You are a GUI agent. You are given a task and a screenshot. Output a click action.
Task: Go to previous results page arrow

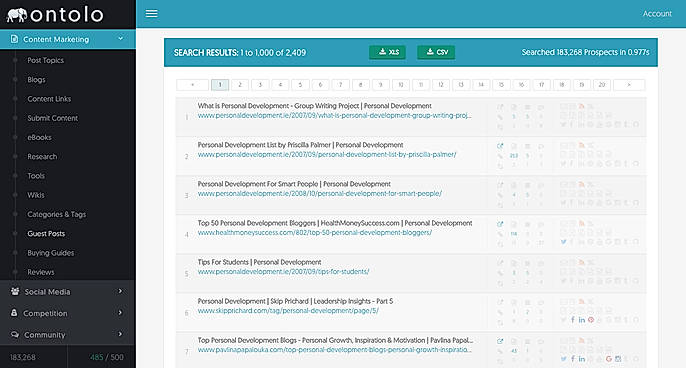(x=192, y=85)
